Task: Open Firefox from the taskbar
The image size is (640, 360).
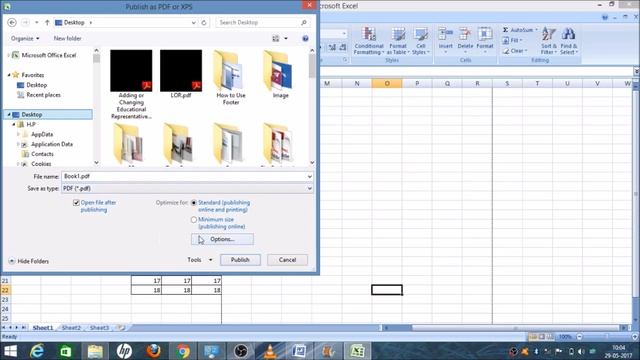Action: [x=153, y=351]
